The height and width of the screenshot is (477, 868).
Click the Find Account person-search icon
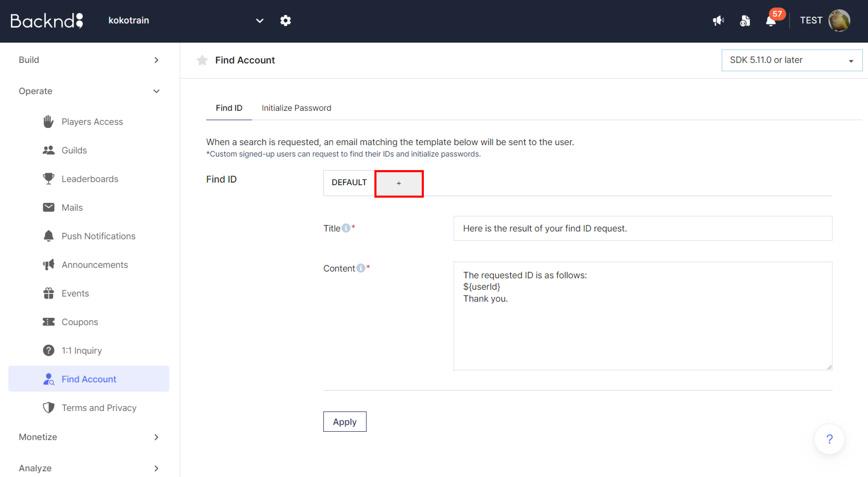tap(49, 379)
